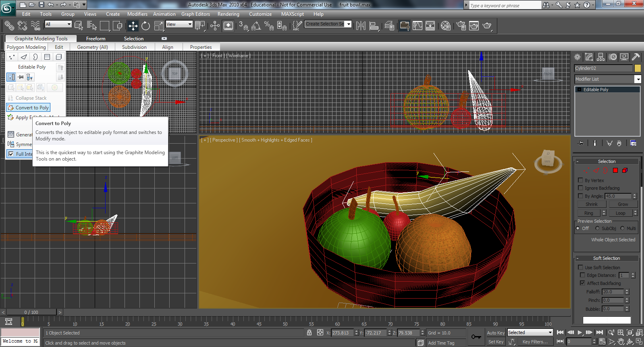The image size is (644, 347).
Task: Open the Rendering menu
Action: 229,14
